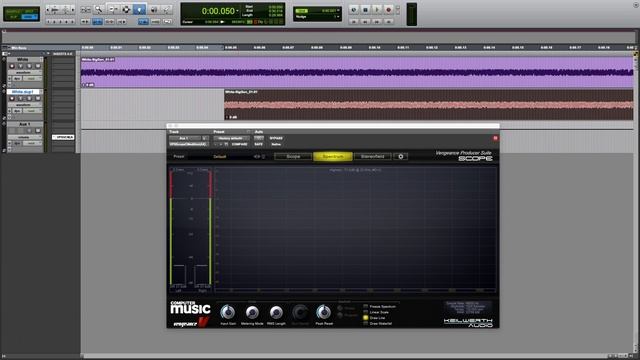Image resolution: width=640 pixels, height=360 pixels.
Task: Select the White track name
Action: (23, 60)
